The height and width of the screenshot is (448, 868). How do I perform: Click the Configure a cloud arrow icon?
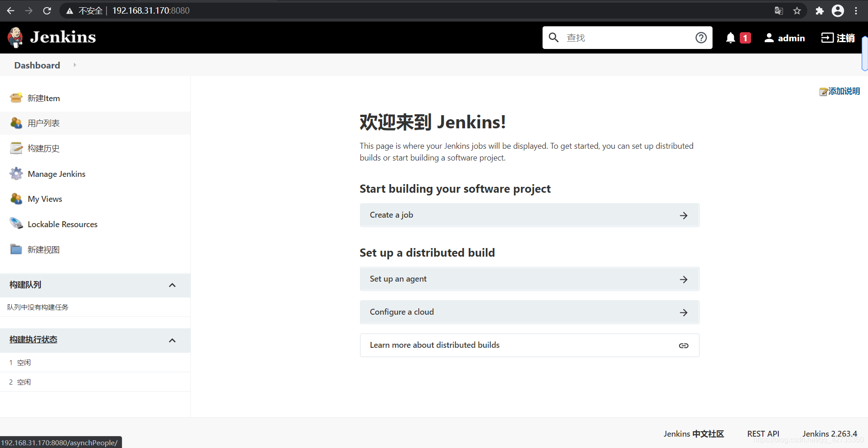click(x=684, y=312)
